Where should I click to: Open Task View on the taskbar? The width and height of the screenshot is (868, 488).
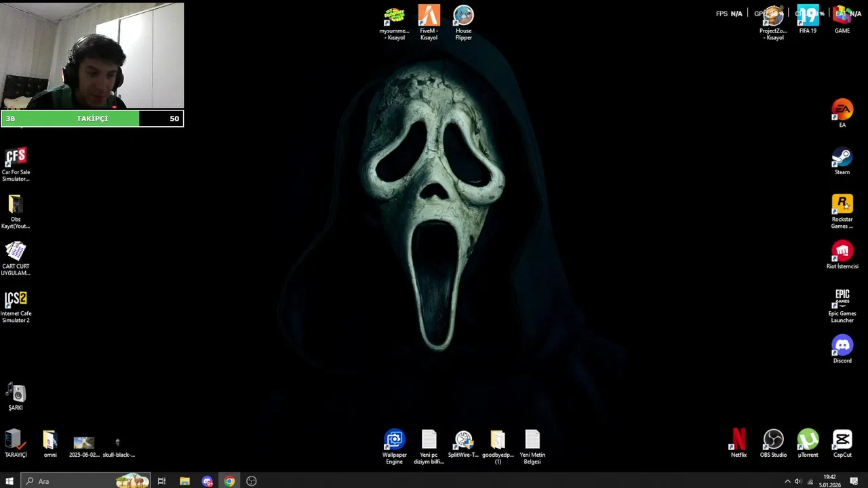[161, 481]
